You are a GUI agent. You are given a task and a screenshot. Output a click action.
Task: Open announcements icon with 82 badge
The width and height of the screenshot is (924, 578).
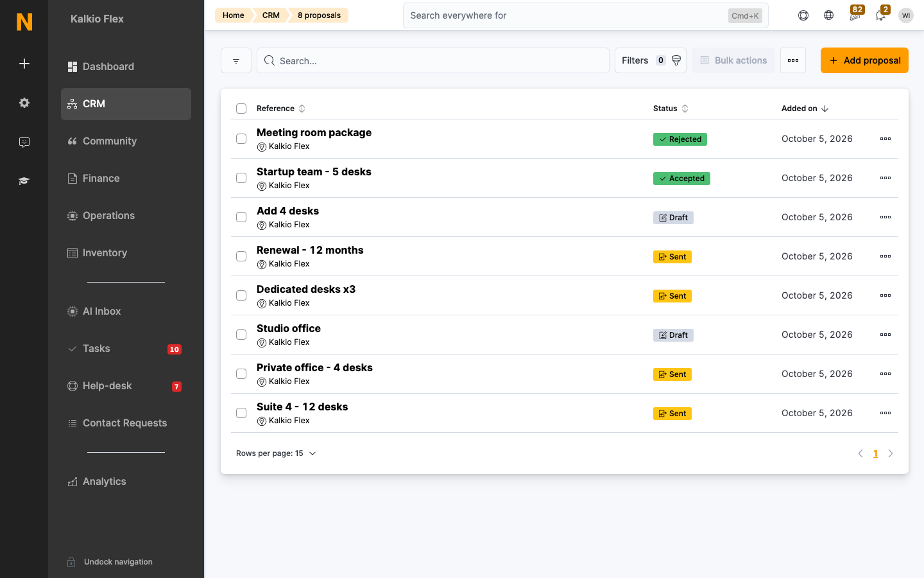point(855,14)
